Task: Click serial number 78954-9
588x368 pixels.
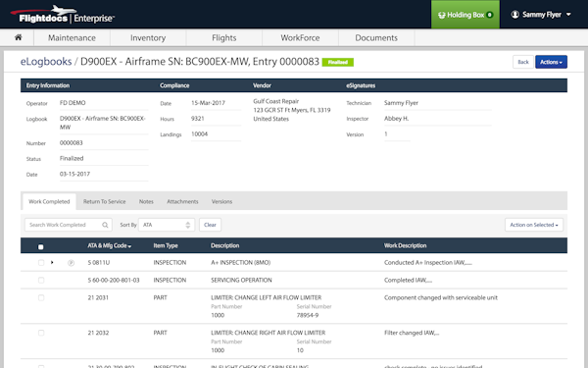Action: (308, 315)
